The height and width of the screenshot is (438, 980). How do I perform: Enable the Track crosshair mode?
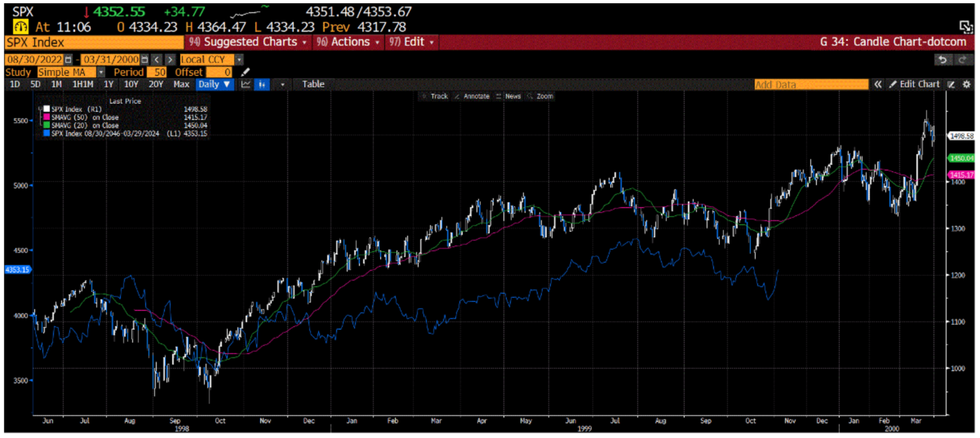pyautogui.click(x=437, y=96)
